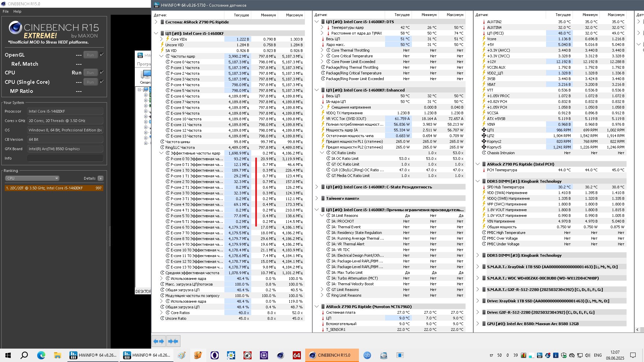Open the qBittorrent taskbar icon
Viewport: 644px width, 362px height.
click(367, 355)
